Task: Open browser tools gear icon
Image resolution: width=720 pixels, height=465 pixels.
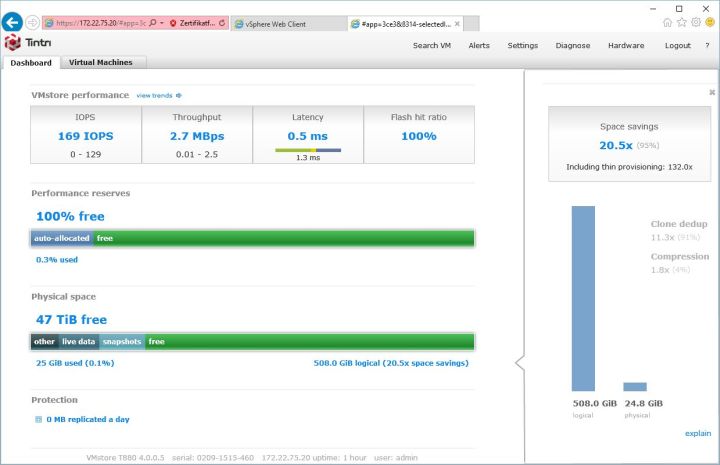Action: [x=696, y=22]
